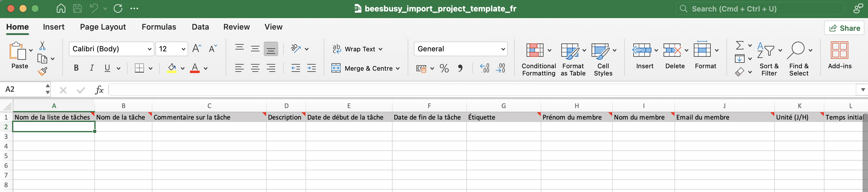Apply Comma Style format
Viewport: 868px width, 192px height.
(460, 69)
